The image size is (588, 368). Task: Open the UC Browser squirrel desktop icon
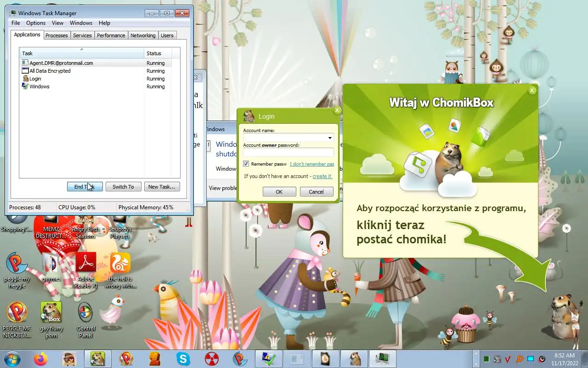[x=120, y=270]
